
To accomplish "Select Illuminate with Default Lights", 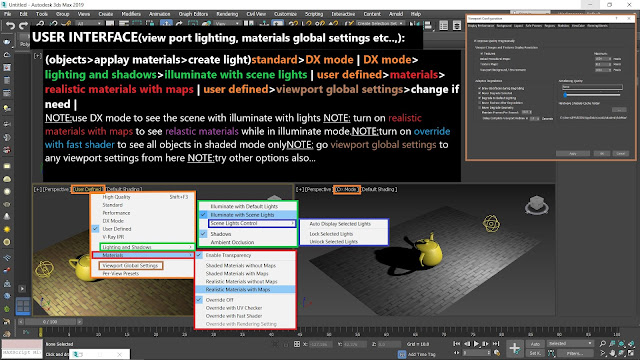I will click(247, 207).
